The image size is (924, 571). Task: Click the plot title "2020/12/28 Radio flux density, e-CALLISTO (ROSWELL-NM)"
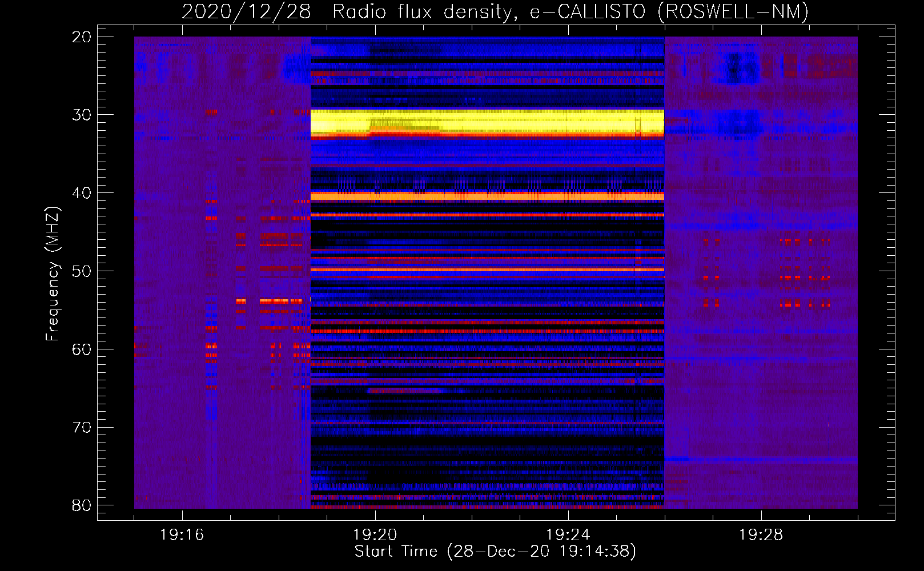[495, 11]
